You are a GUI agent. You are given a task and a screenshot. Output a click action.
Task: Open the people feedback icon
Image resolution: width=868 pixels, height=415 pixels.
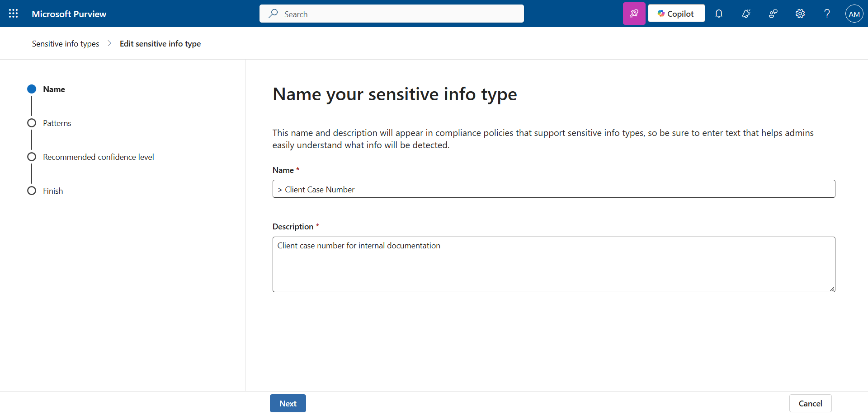pos(773,14)
